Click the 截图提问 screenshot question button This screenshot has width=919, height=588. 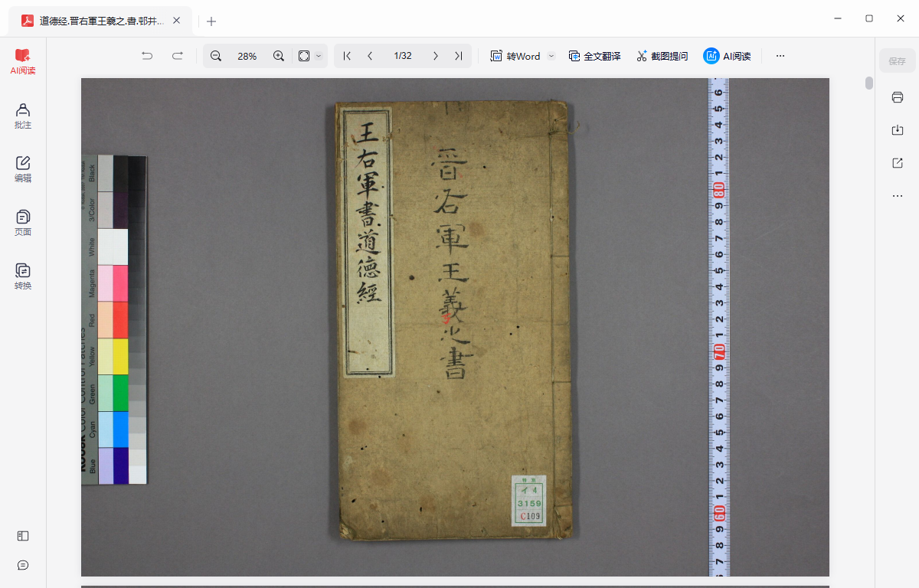pyautogui.click(x=662, y=56)
